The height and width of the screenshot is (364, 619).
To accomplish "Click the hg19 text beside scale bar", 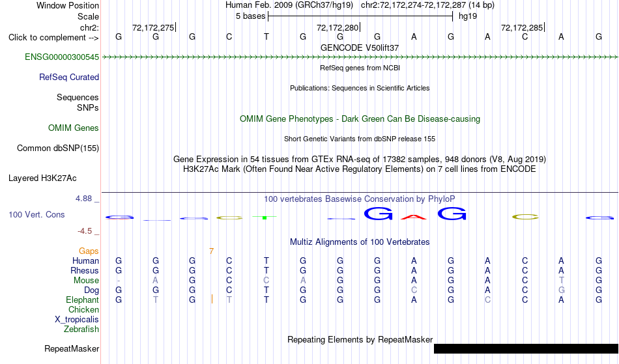I will tap(468, 16).
